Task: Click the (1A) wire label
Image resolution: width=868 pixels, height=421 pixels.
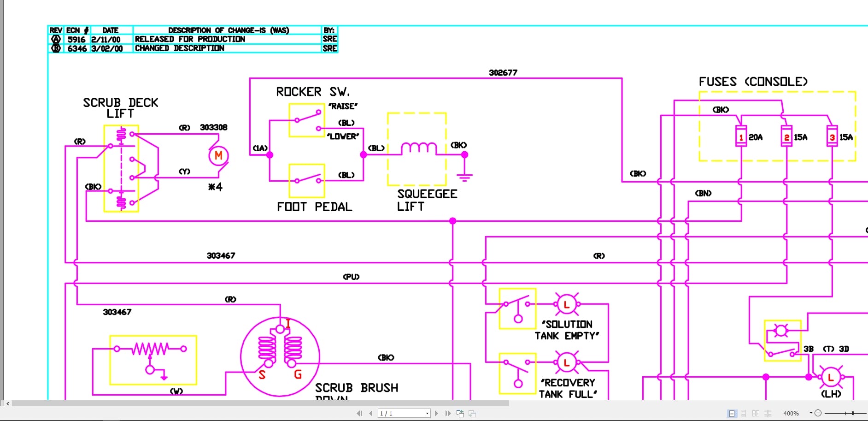Action: coord(260,148)
